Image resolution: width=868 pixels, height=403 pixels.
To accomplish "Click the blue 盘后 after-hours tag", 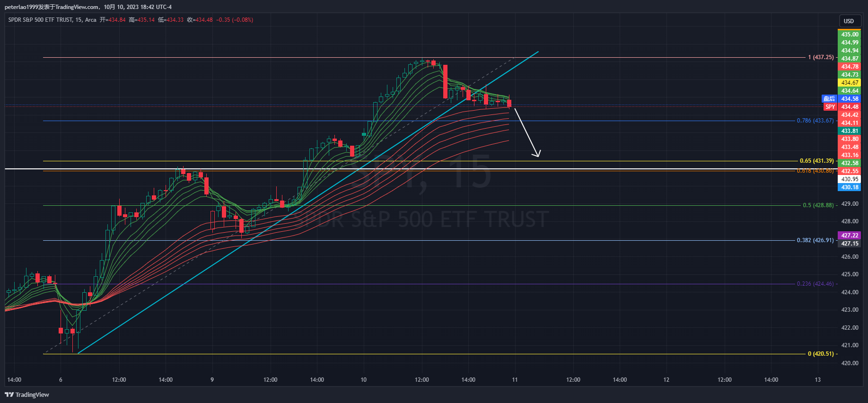I will (829, 99).
